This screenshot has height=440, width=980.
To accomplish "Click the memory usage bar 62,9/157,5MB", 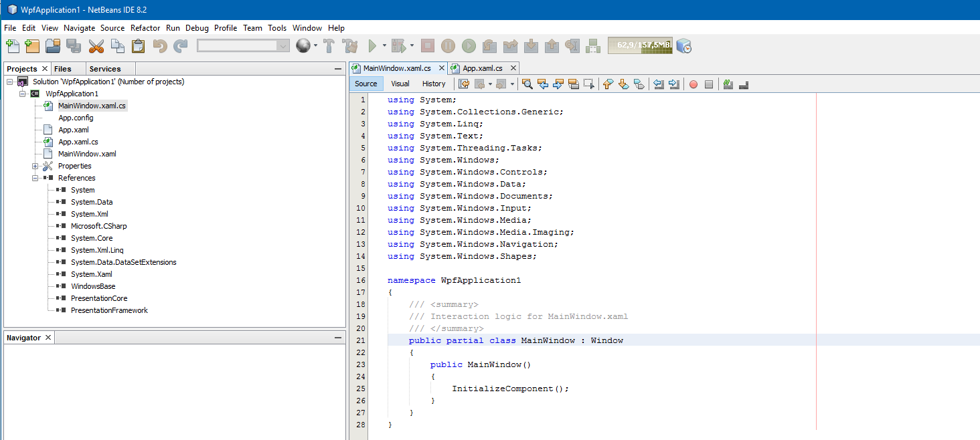I will point(640,45).
